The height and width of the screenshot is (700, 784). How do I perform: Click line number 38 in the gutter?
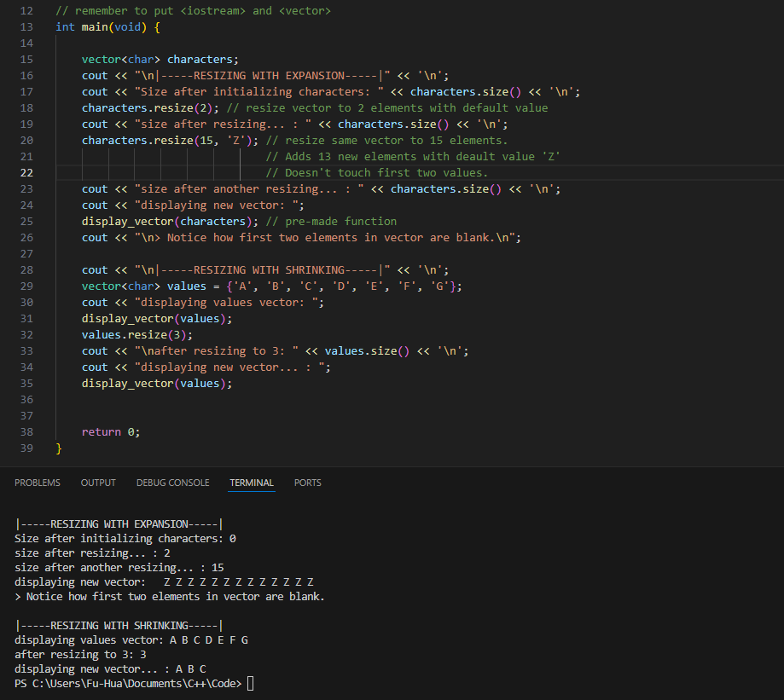click(x=26, y=431)
